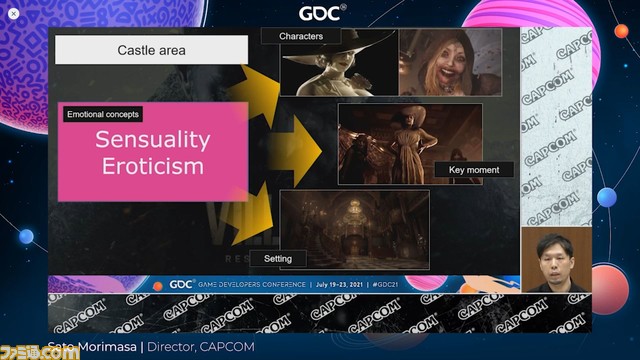Click the #GDC21 hashtag in banner
Image resolution: width=640 pixels, height=360 pixels.
pyautogui.click(x=385, y=284)
